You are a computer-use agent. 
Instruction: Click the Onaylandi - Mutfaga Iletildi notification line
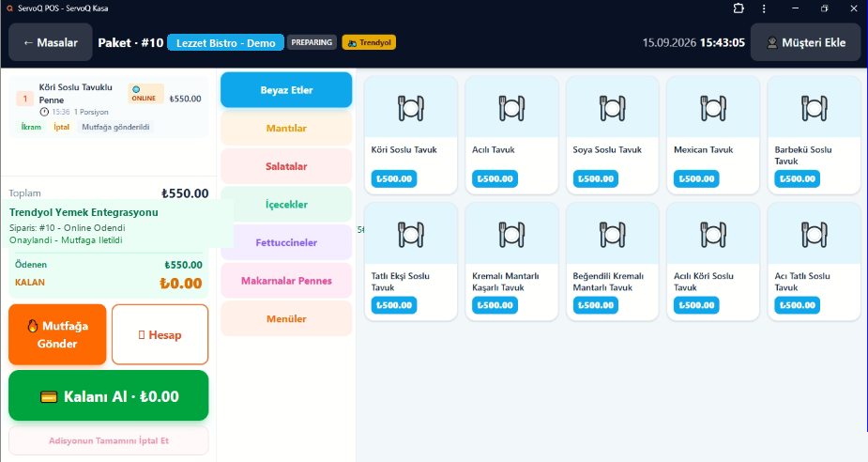[66, 239]
